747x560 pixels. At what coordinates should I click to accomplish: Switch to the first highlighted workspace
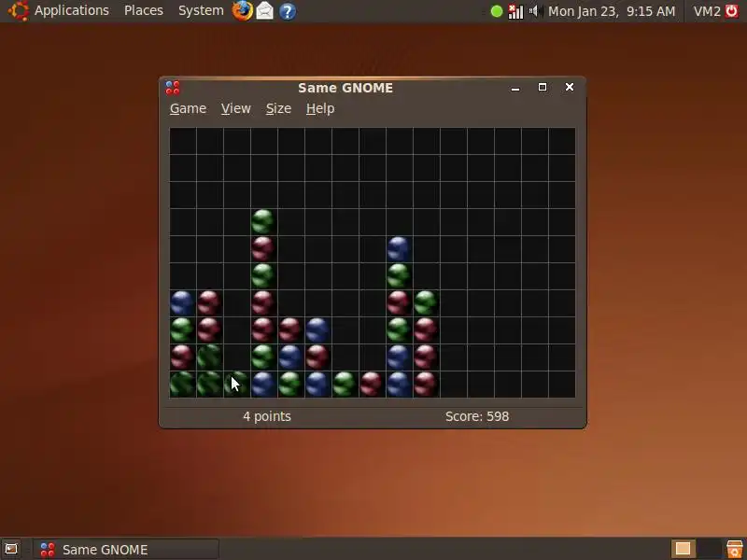[683, 549]
